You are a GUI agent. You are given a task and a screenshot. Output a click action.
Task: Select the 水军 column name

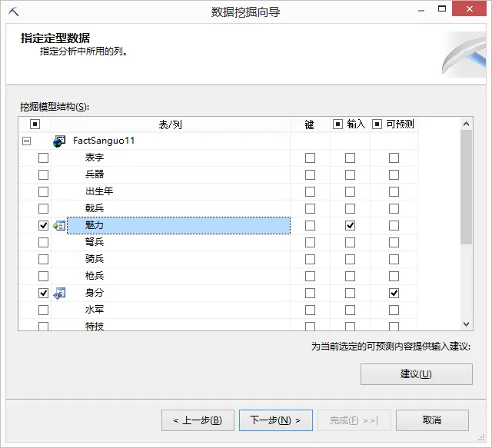click(95, 310)
